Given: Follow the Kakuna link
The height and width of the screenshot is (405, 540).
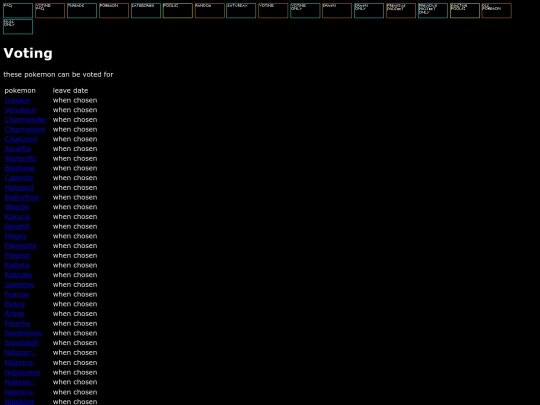Looking at the screenshot, I should pyautogui.click(x=17, y=217).
